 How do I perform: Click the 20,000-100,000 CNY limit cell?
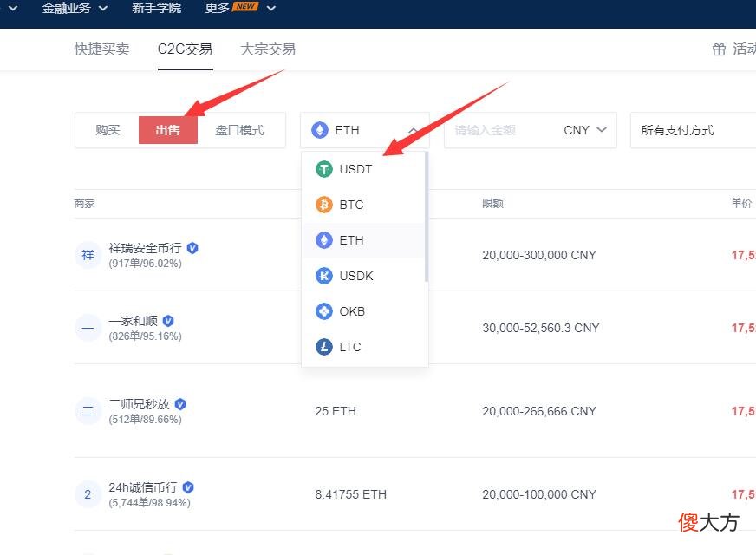click(x=539, y=494)
